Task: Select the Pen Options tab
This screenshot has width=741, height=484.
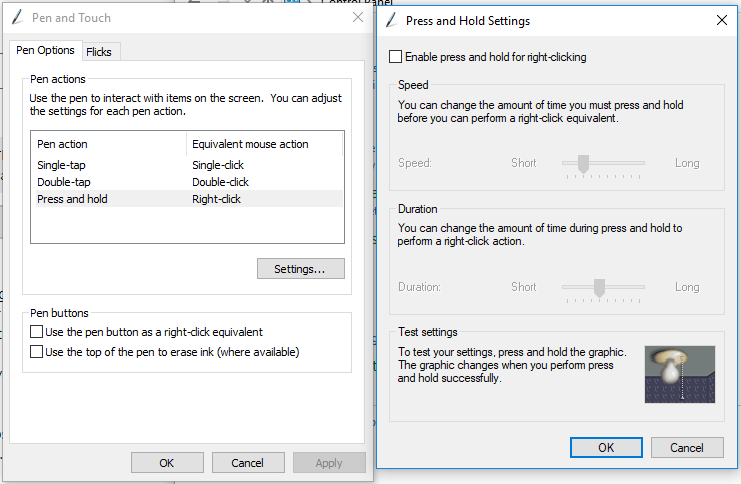Action: click(x=46, y=50)
